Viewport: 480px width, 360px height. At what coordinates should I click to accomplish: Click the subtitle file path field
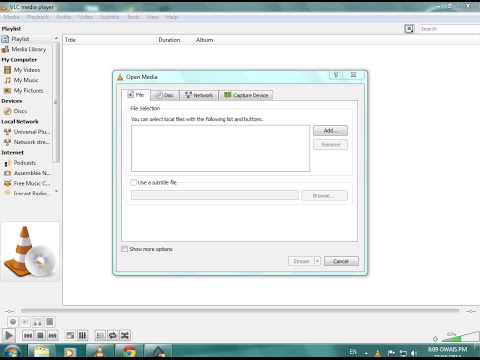pos(215,195)
